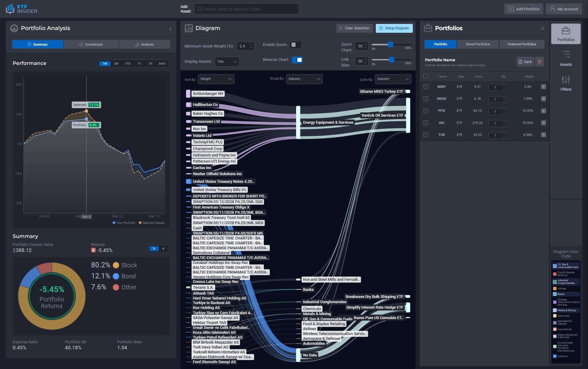Click plus icon in MSOS row

pyautogui.click(x=543, y=99)
